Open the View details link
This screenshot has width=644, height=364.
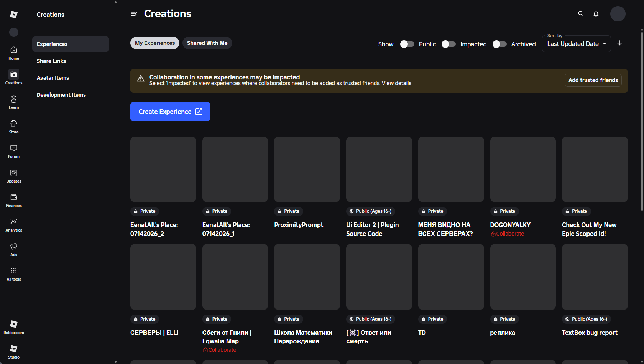point(396,83)
